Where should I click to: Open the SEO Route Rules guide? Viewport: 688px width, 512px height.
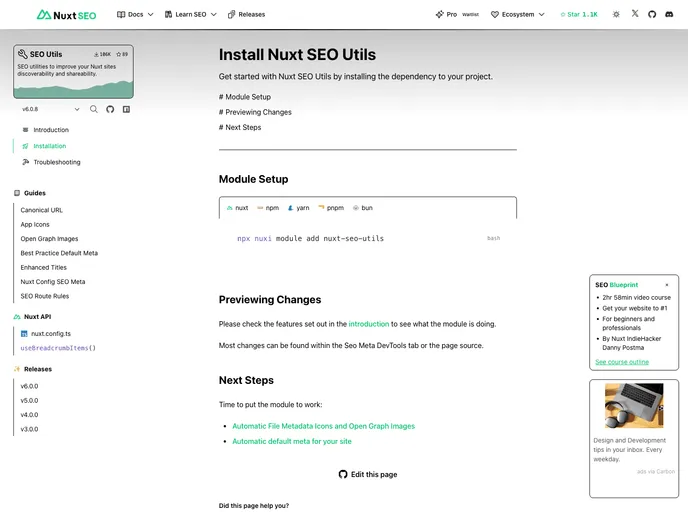pos(45,296)
